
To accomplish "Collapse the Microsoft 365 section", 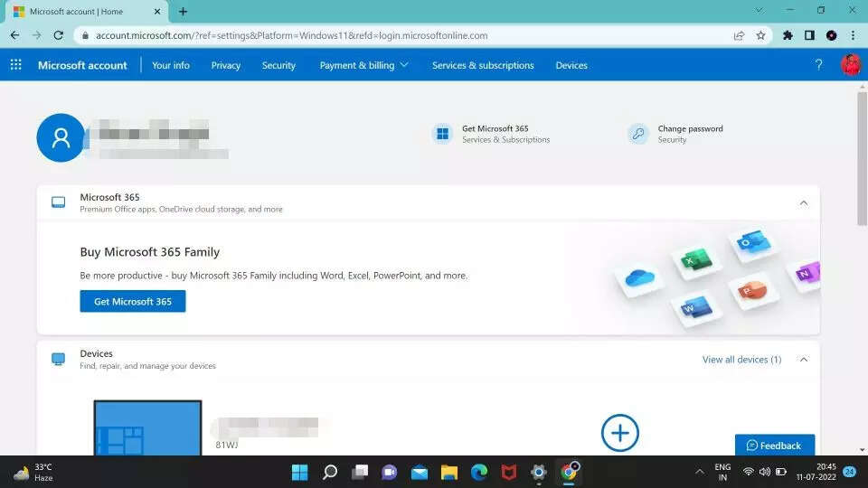I will point(803,203).
